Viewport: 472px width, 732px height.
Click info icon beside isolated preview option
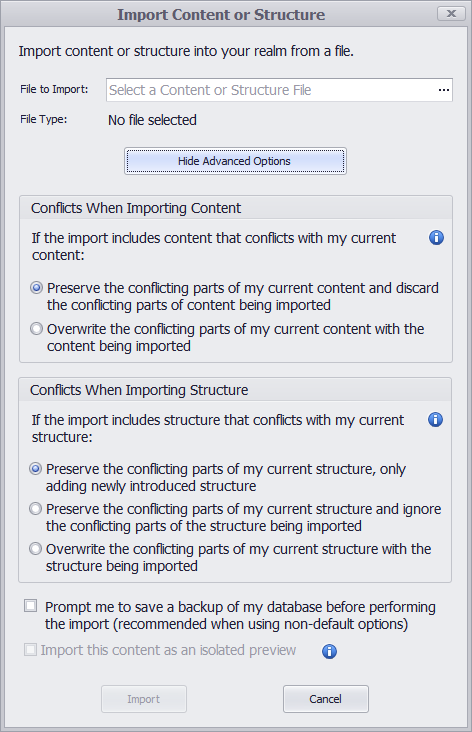[x=329, y=651]
